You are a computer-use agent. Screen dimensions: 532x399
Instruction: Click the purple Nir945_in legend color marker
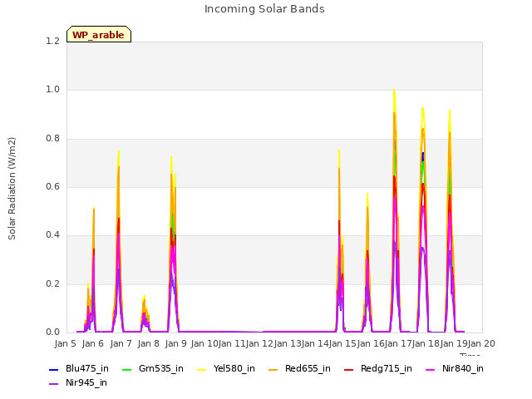(53, 384)
